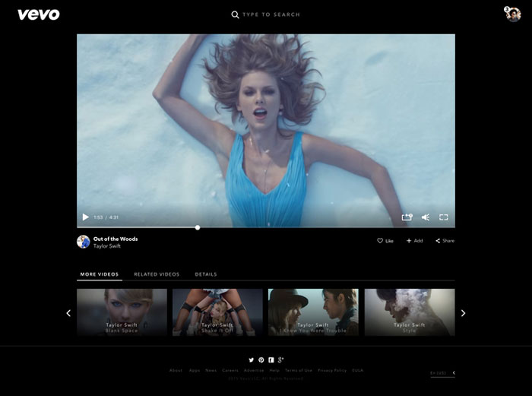Click the add-to-queue player icon
Image resolution: width=532 pixels, height=396 pixels.
[x=407, y=217]
